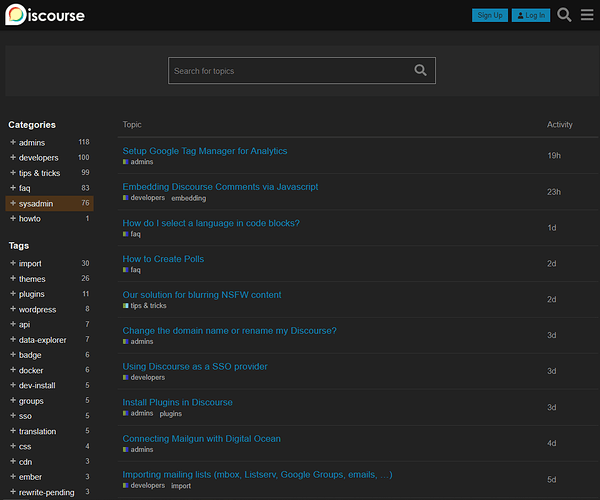The height and width of the screenshot is (500, 600).
Task: Open Using Discourse as a SSO provider
Action: point(195,366)
